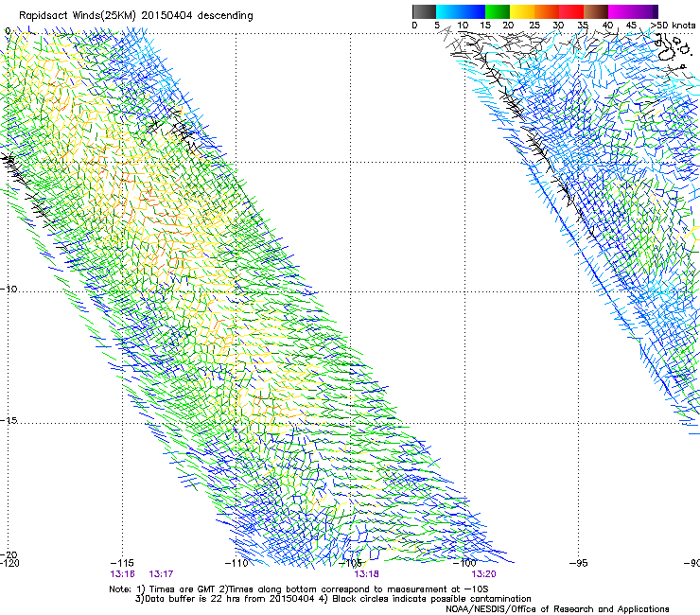Click the yellow 20-25 knots legend color

(522, 11)
